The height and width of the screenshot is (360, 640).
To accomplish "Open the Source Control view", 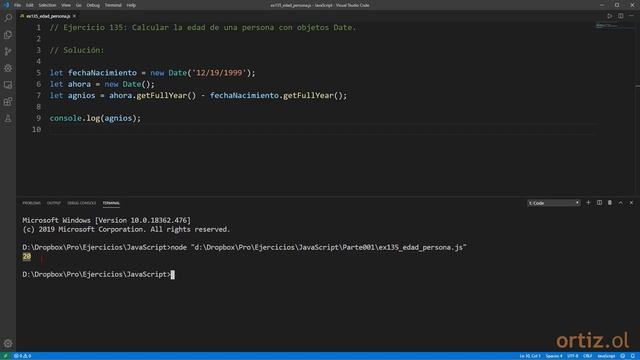I will pyautogui.click(x=8, y=51).
